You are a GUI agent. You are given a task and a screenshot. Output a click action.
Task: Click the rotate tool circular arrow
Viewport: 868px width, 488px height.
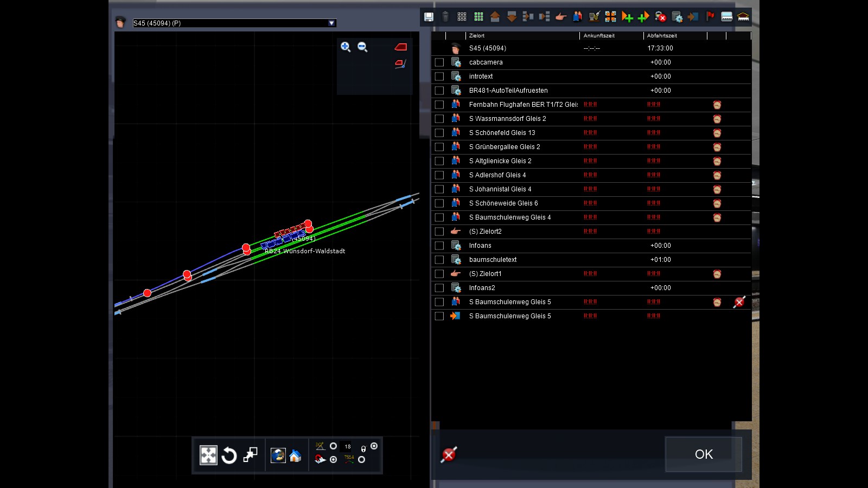229,455
